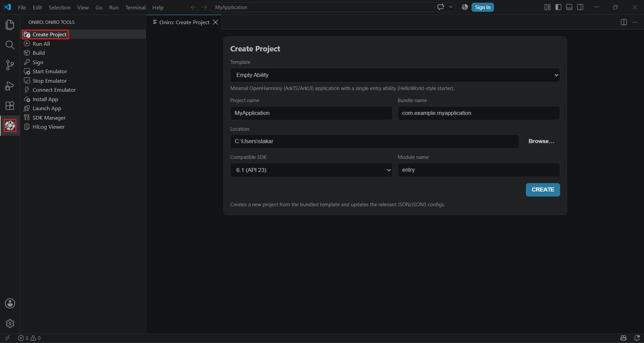Expand the Template dropdown showing Empty Ability
Image resolution: width=644 pixels, height=343 pixels.
tap(395, 75)
